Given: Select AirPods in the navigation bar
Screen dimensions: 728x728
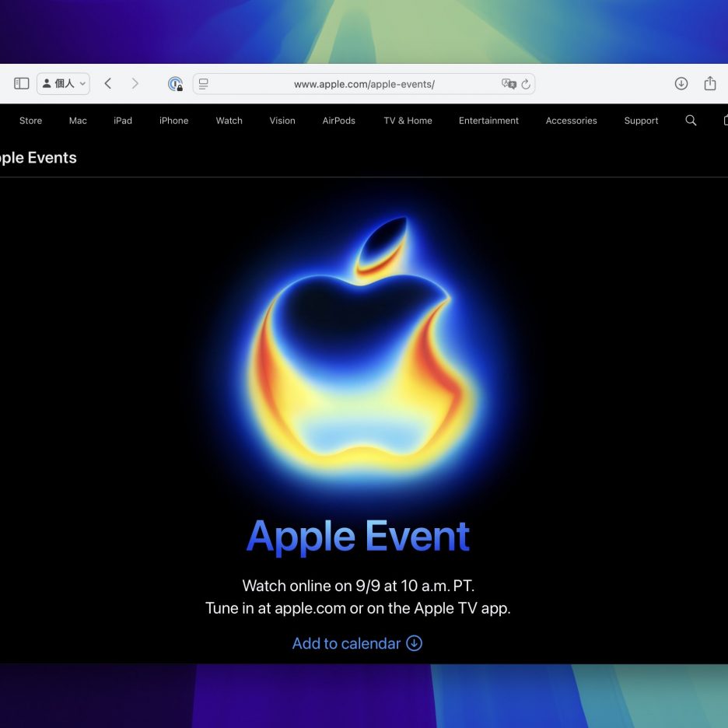Looking at the screenshot, I should pyautogui.click(x=338, y=121).
